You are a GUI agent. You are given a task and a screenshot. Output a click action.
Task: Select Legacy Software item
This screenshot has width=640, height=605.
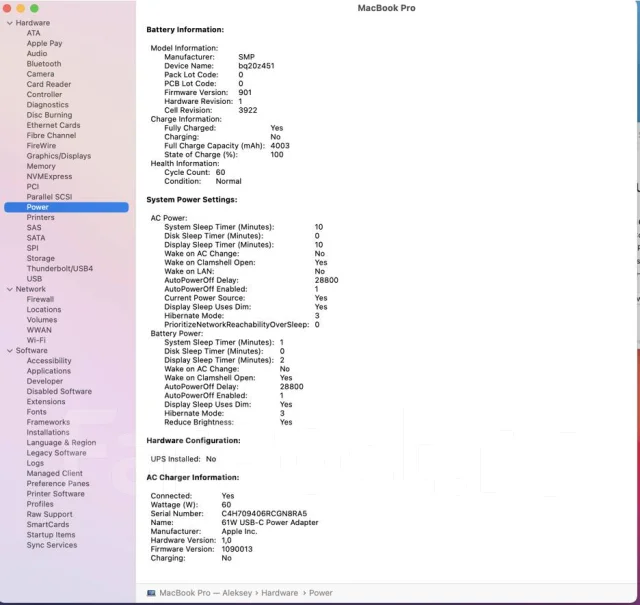(x=56, y=453)
